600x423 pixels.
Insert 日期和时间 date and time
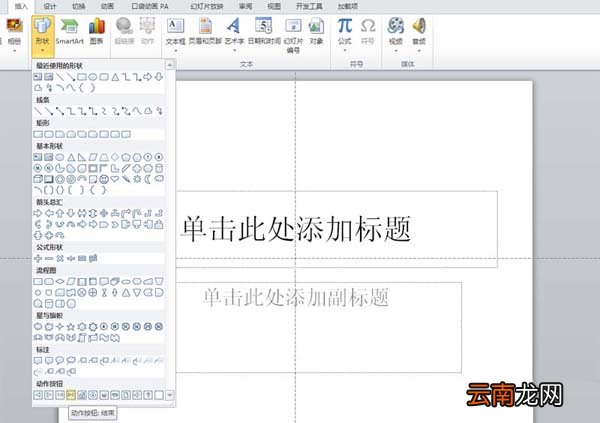tap(264, 32)
